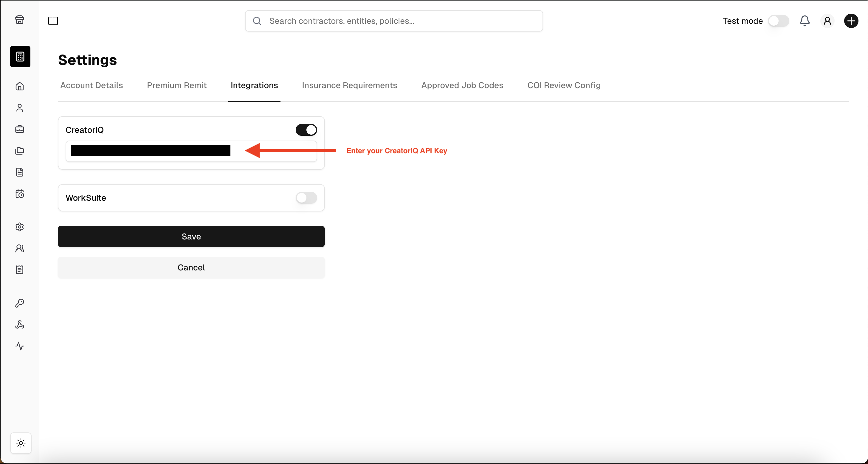The image size is (868, 464).
Task: Open the notifications bell
Action: tap(805, 21)
